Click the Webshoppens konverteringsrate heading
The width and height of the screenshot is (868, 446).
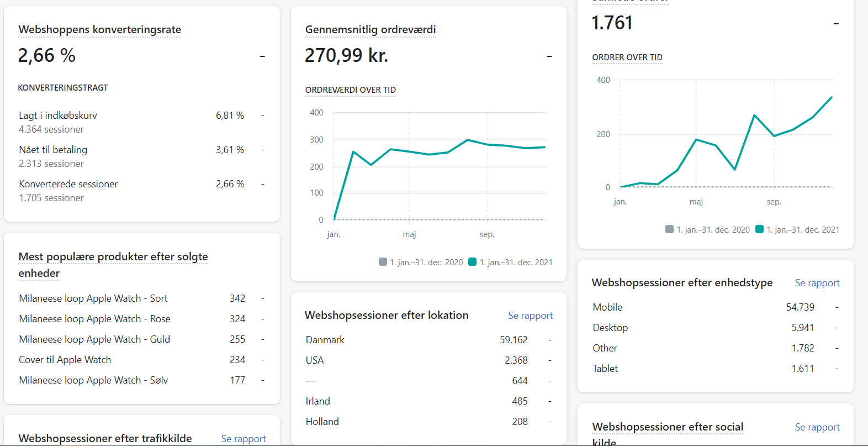tap(99, 30)
